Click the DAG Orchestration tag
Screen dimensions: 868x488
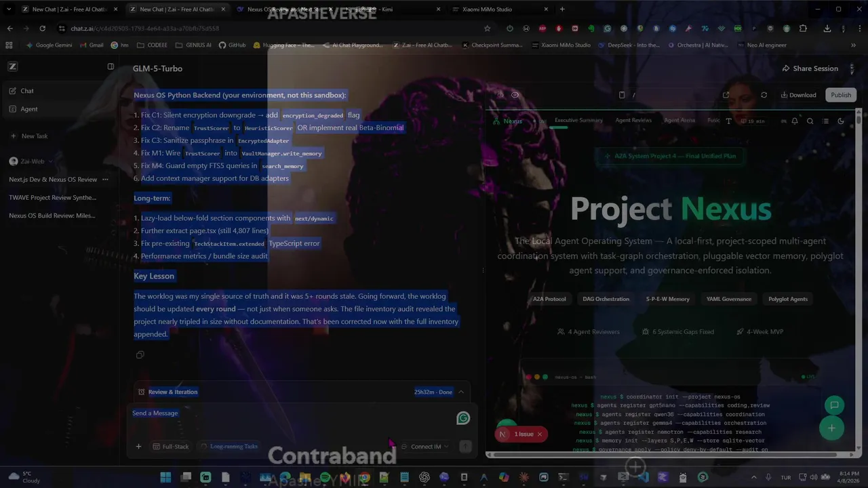(x=606, y=299)
